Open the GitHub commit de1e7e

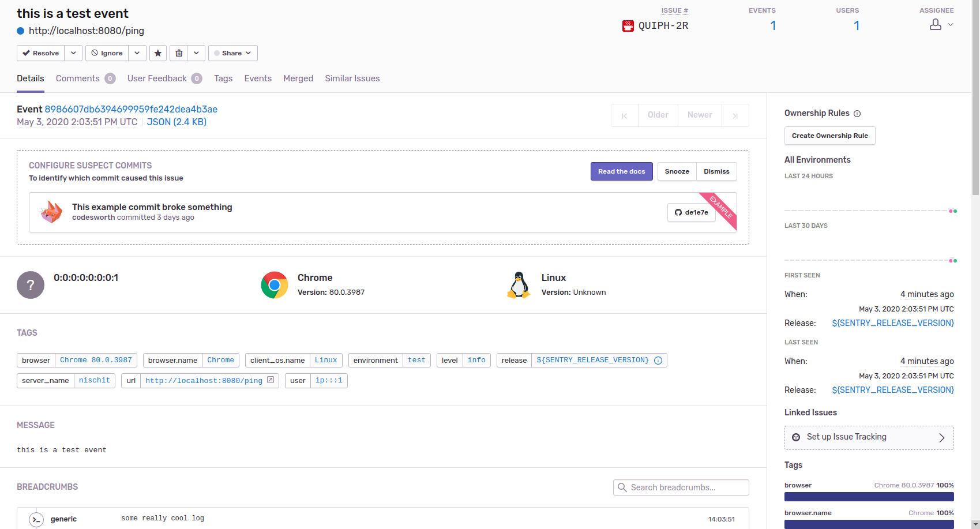tap(692, 212)
